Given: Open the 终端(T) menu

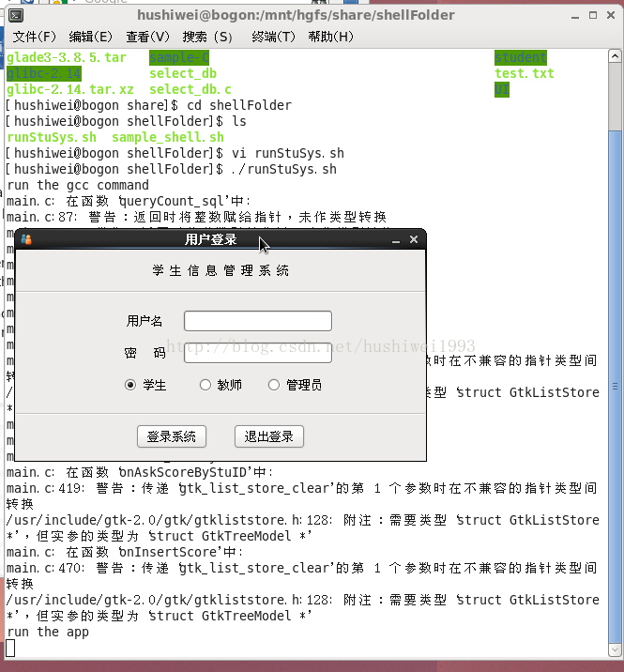Looking at the screenshot, I should 273,37.
